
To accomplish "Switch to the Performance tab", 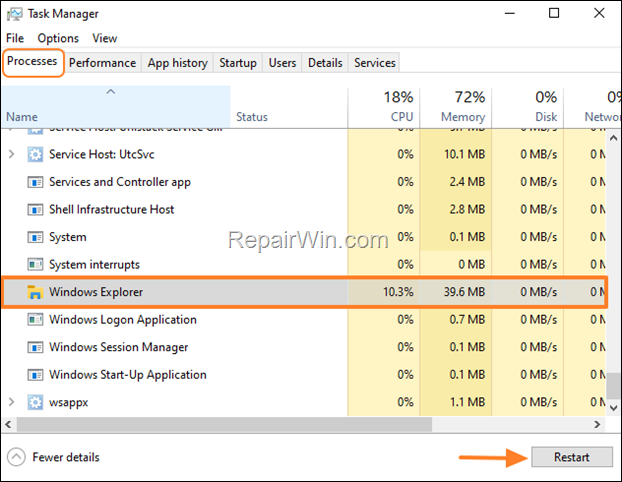I will [102, 63].
